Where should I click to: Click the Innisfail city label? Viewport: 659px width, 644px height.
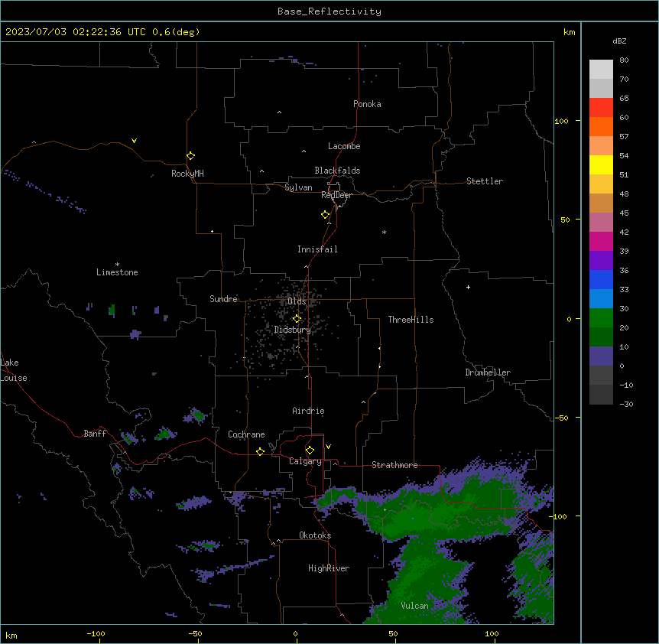point(317,249)
